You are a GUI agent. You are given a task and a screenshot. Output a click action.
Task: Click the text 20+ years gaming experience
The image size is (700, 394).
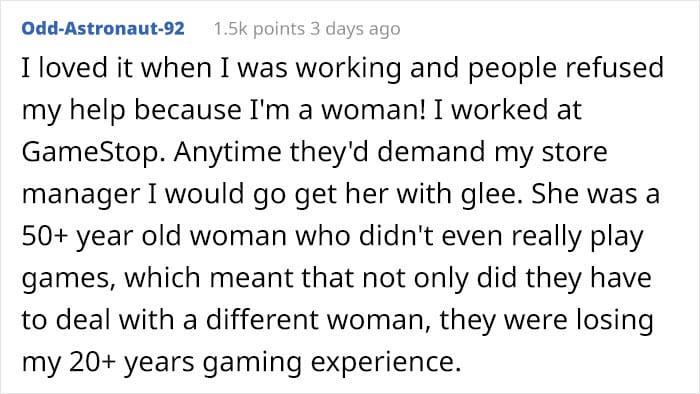click(265, 362)
